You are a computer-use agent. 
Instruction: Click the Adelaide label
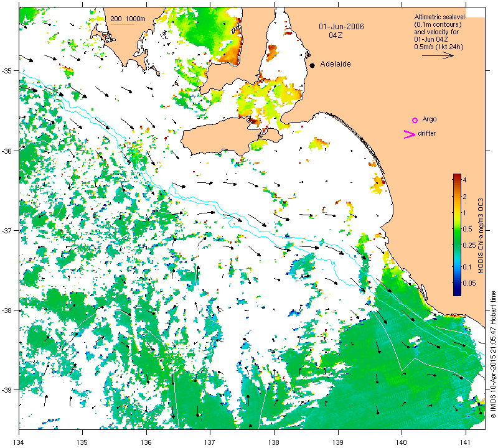[336, 64]
